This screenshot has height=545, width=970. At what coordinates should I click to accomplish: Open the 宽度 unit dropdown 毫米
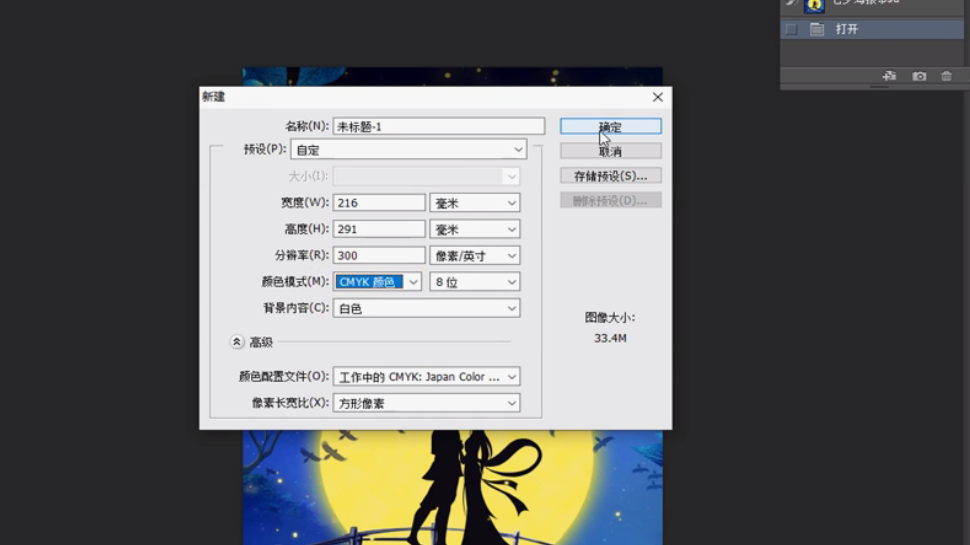coord(474,203)
